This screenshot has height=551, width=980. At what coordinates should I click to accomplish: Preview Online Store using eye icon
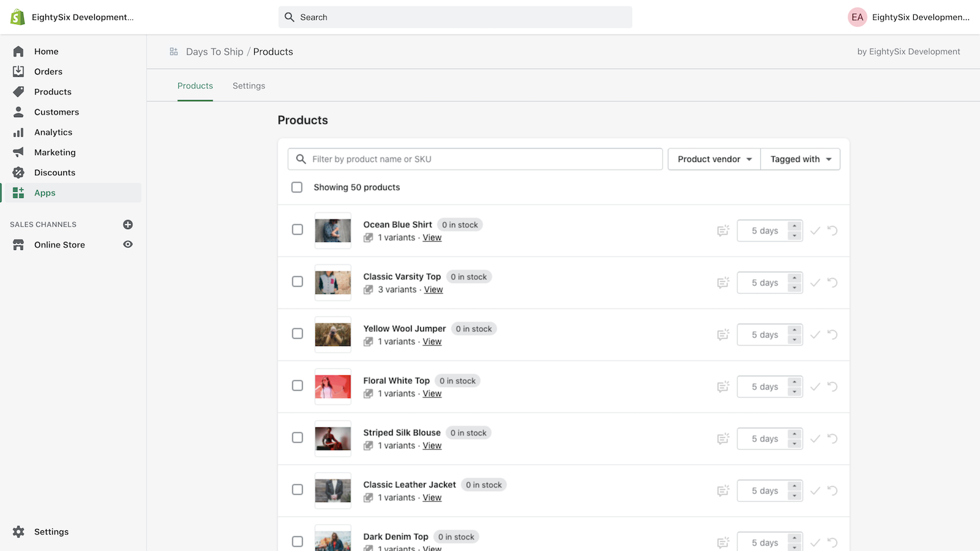[128, 244]
